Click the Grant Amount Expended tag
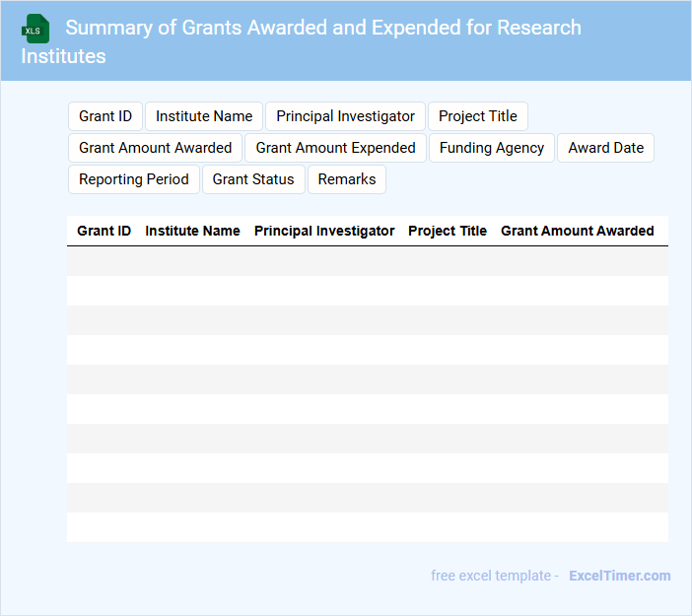This screenshot has width=692, height=616. [x=335, y=148]
